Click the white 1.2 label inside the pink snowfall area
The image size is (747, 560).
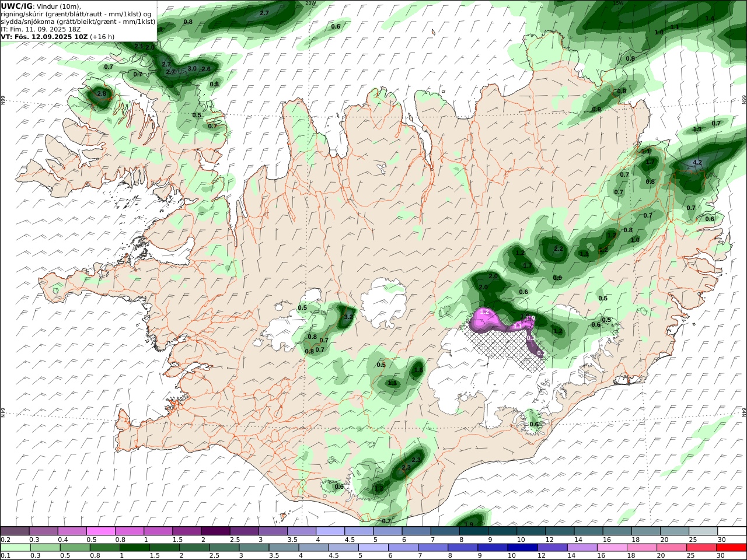[484, 313]
